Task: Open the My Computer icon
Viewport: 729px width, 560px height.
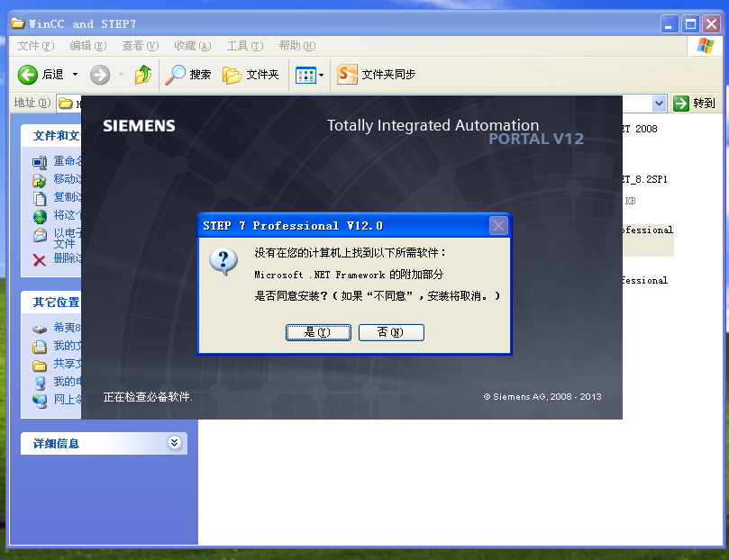Action: tap(40, 383)
